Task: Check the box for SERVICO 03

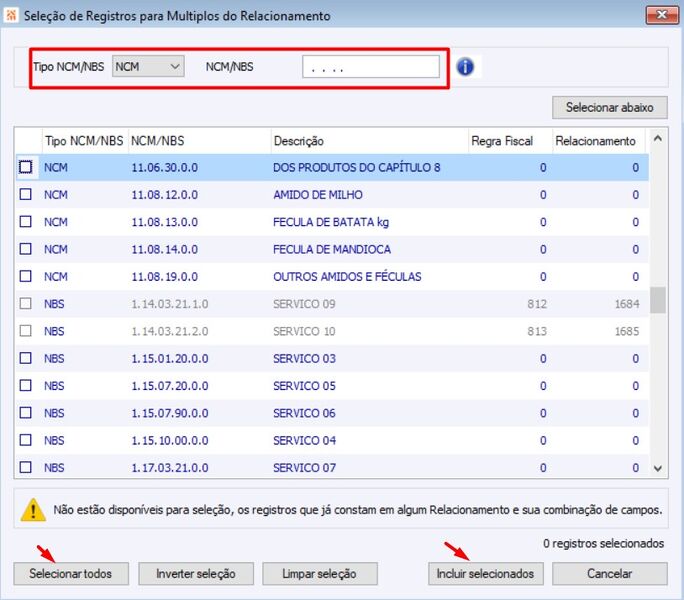Action: pyautogui.click(x=26, y=358)
